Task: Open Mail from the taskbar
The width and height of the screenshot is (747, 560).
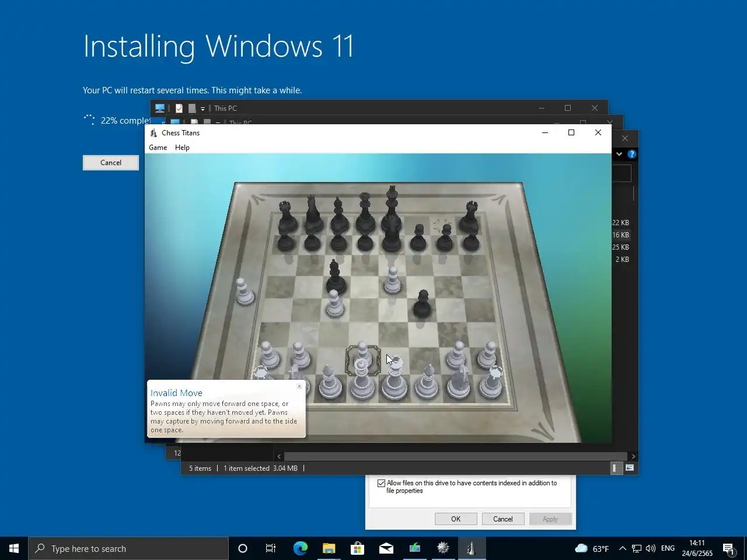Action: point(386,548)
